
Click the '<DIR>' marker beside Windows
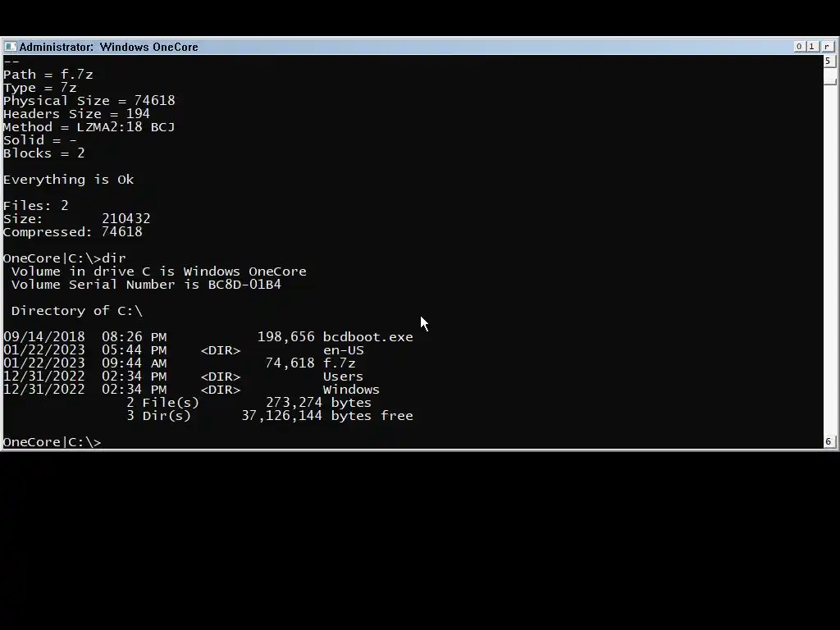click(220, 390)
